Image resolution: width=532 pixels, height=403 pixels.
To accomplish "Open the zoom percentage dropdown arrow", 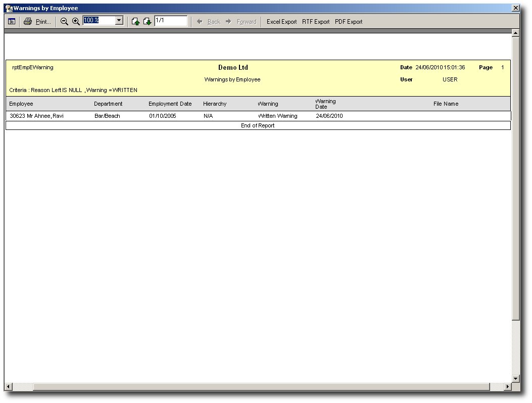I will tap(119, 21).
